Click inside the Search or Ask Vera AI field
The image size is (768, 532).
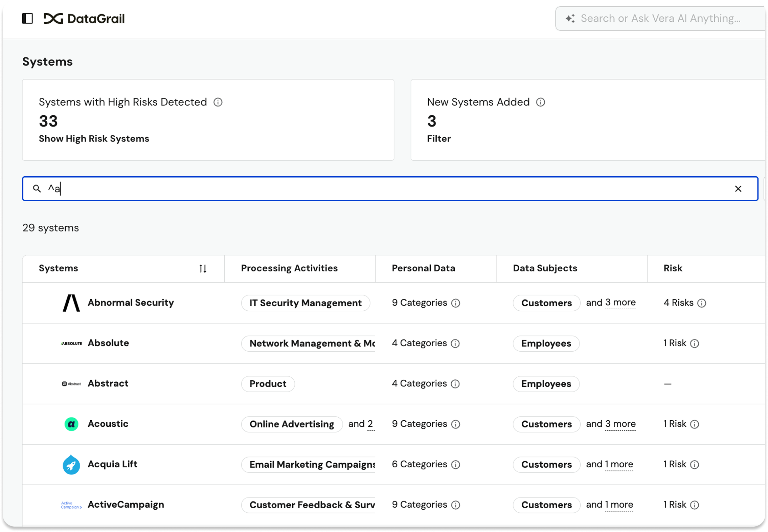click(x=660, y=18)
